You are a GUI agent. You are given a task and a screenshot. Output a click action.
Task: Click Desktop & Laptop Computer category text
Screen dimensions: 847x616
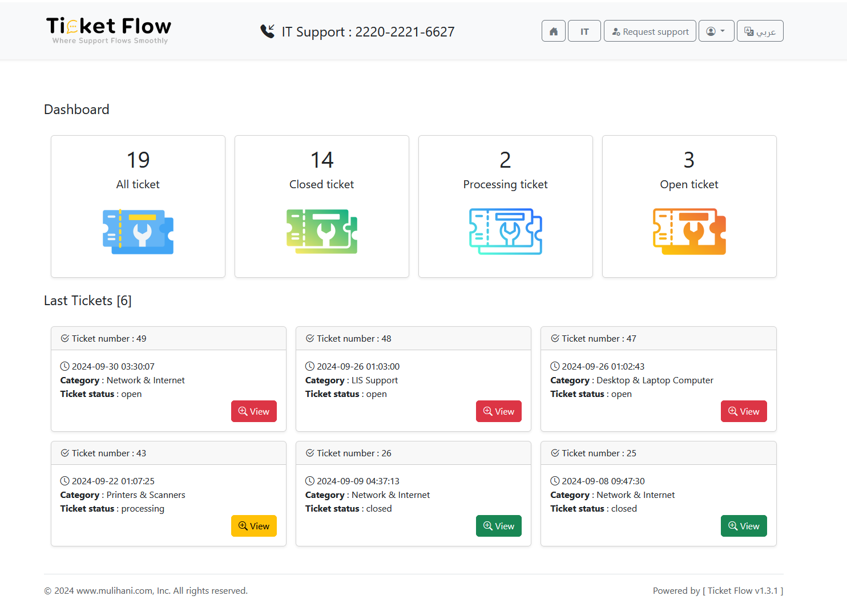tap(655, 380)
